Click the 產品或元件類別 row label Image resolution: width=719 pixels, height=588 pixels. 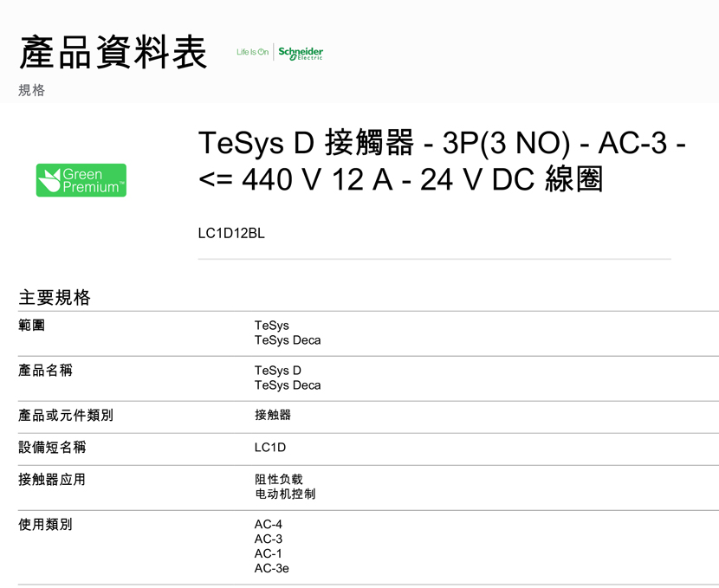point(66,415)
